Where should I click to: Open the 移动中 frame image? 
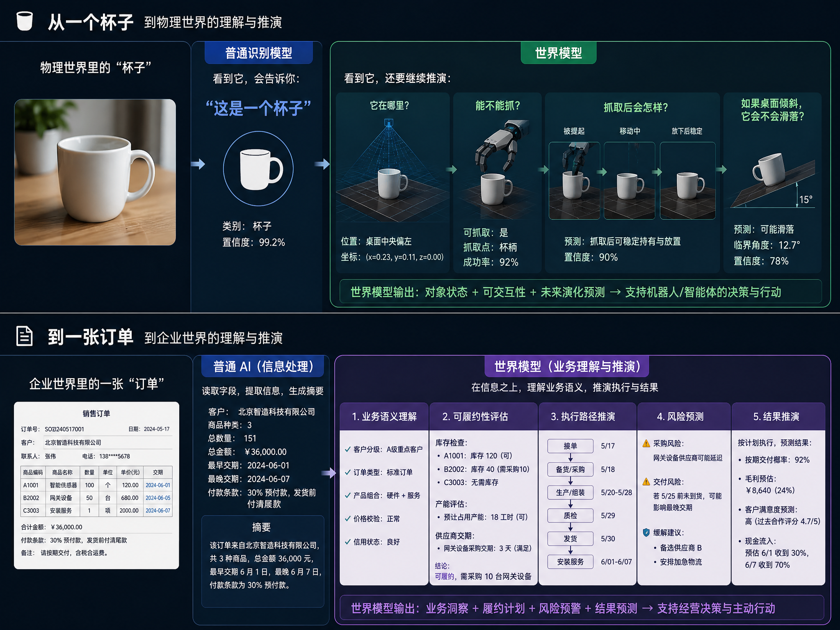pyautogui.click(x=630, y=181)
